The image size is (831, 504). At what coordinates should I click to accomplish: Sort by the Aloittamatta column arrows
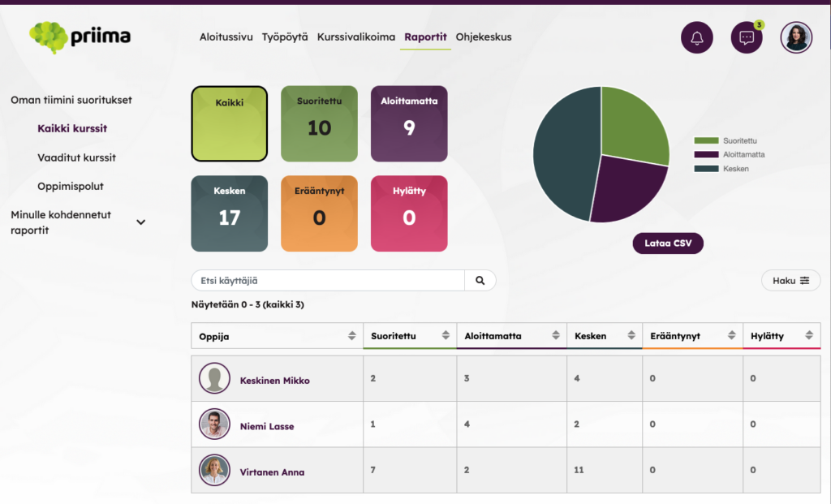[555, 335]
